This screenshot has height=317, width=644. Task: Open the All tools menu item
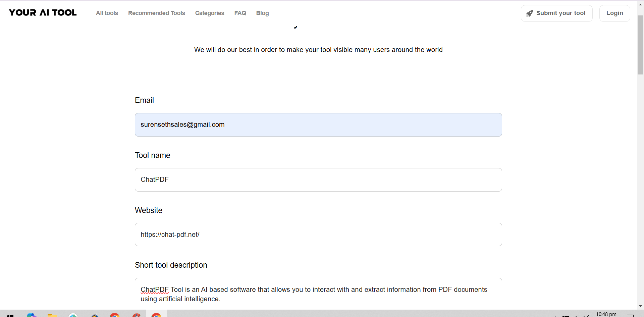point(107,13)
